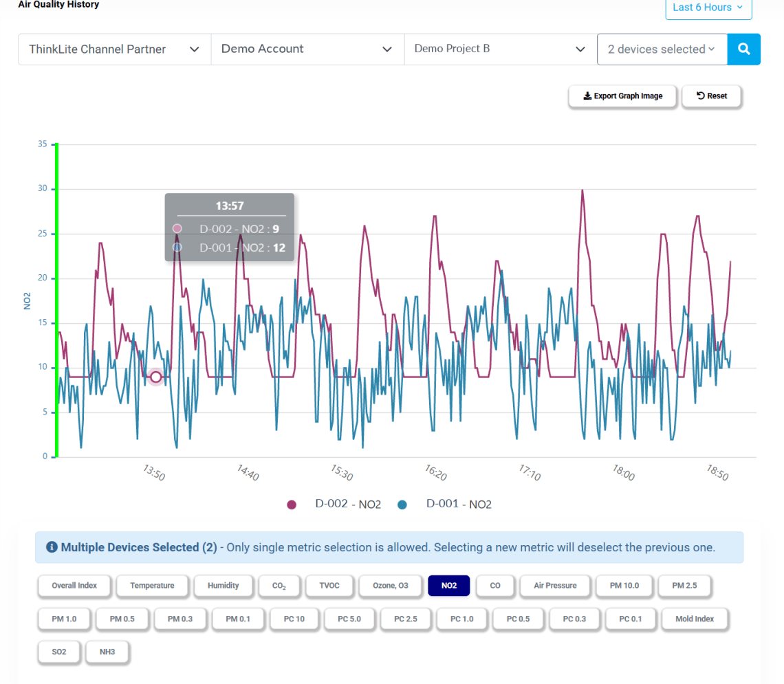
Task: Select the SO2 metric
Action: pos(59,652)
